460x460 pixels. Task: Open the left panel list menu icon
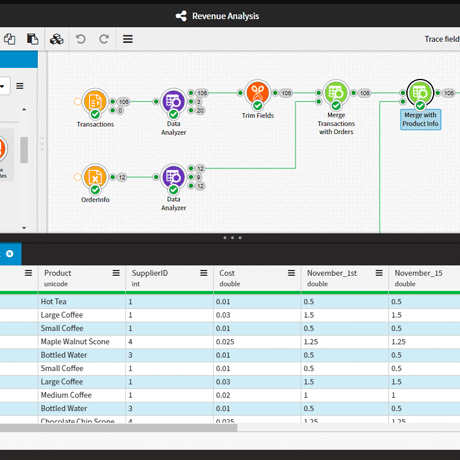tap(20, 86)
